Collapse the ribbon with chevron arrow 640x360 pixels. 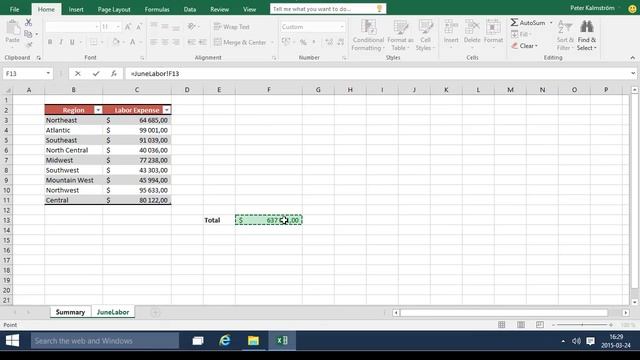633,58
